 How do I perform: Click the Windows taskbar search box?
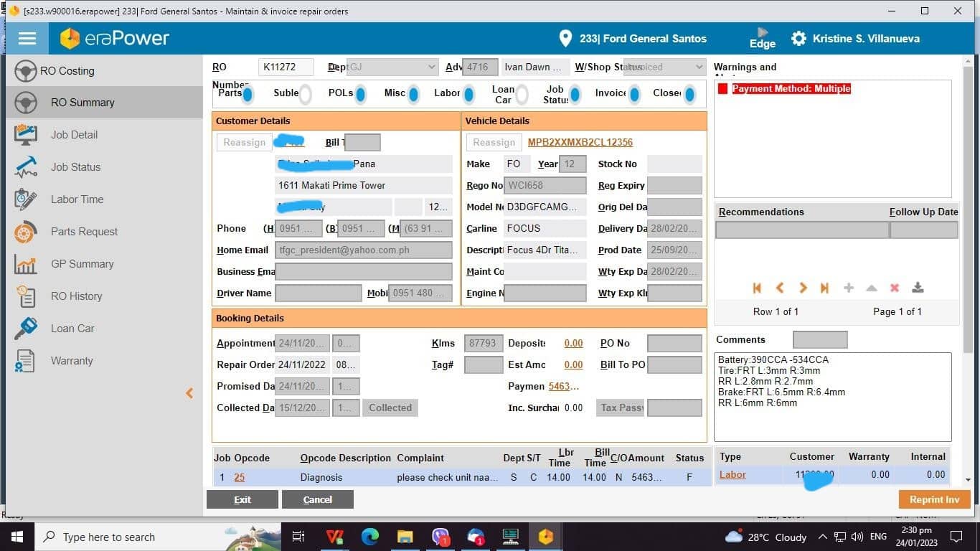pos(159,537)
